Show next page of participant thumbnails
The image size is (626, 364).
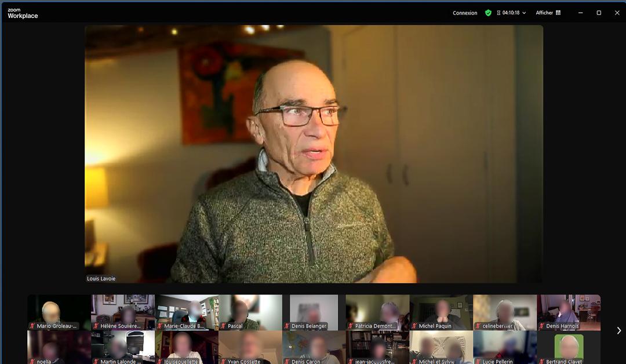pyautogui.click(x=618, y=330)
